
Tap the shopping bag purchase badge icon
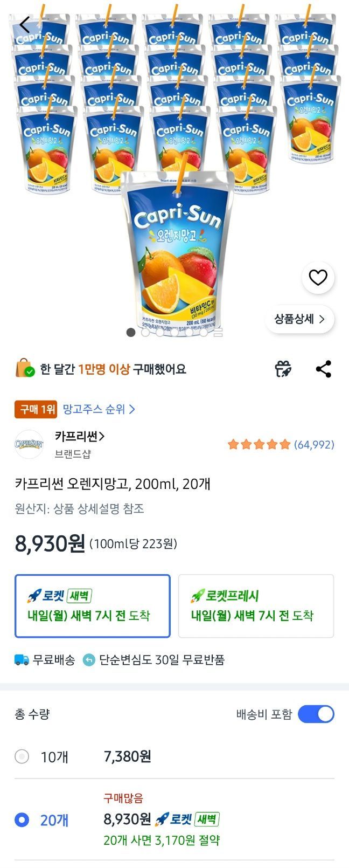25,369
